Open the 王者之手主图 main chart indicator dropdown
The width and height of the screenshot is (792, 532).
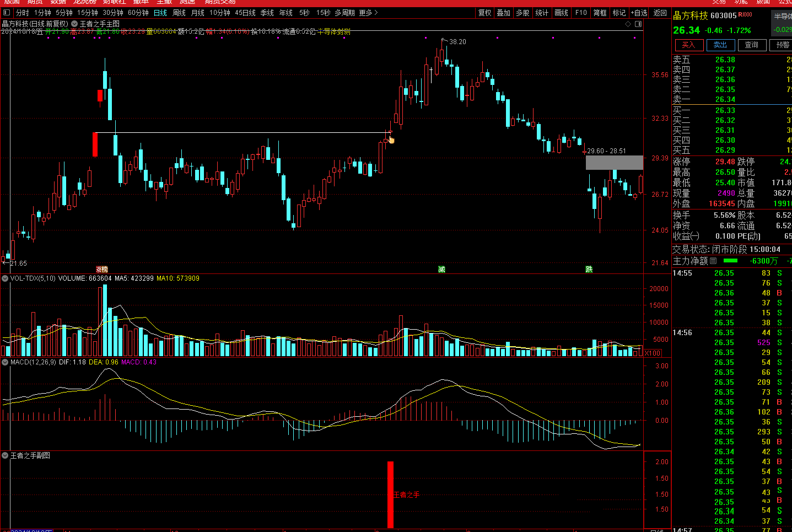point(74,24)
